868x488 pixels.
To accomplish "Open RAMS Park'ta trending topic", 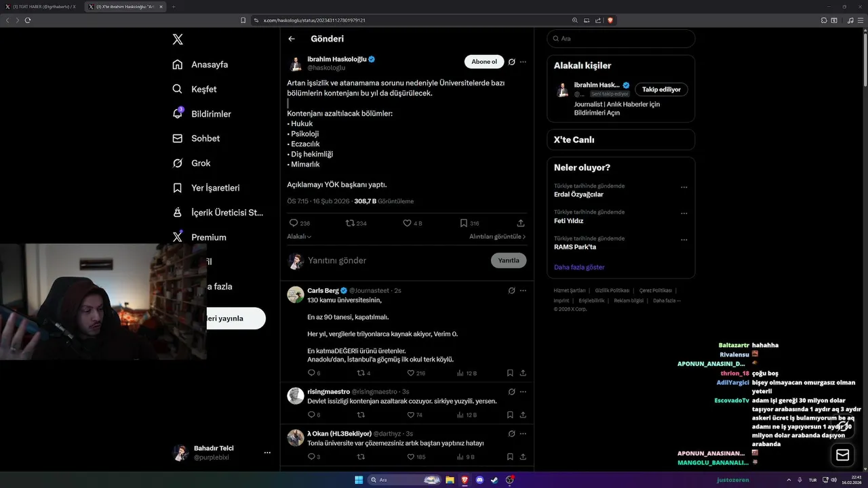I will (575, 247).
